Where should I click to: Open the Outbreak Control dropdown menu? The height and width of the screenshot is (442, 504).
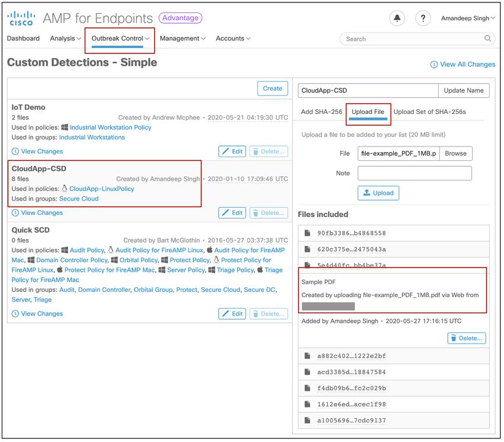(120, 39)
